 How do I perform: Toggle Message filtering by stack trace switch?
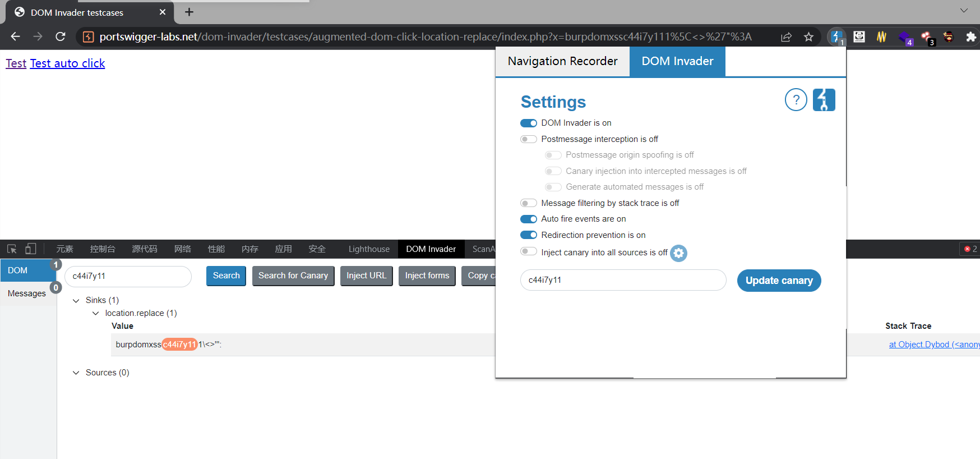(529, 203)
